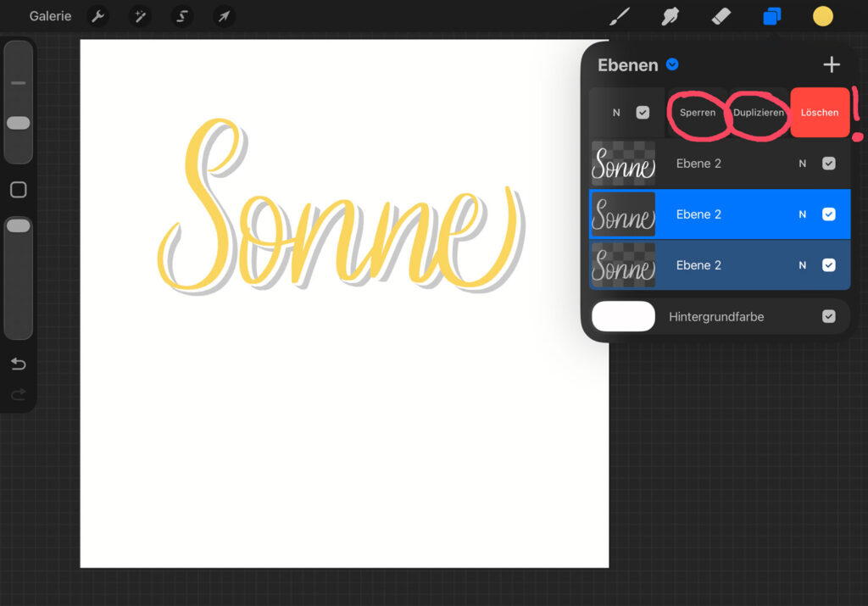The image size is (868, 606).
Task: Close the Layers panel via layers icon
Action: tap(771, 16)
